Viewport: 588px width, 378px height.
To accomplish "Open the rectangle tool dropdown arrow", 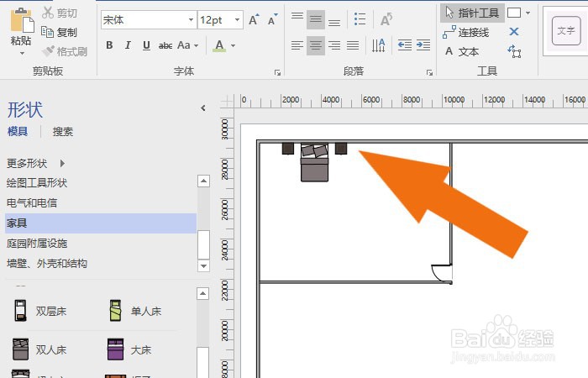I will click(x=528, y=13).
